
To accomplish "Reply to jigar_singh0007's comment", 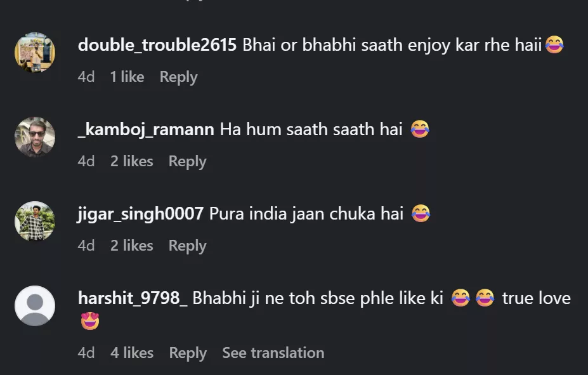I will [x=187, y=246].
